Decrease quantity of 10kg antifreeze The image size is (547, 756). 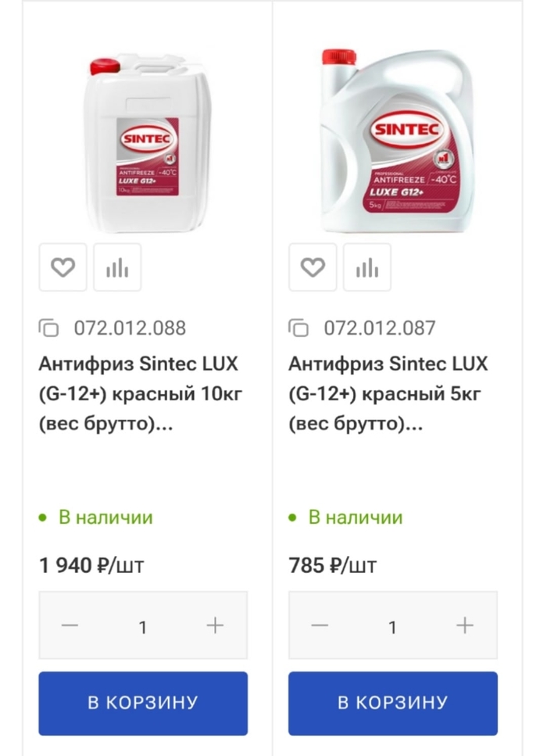(x=70, y=625)
